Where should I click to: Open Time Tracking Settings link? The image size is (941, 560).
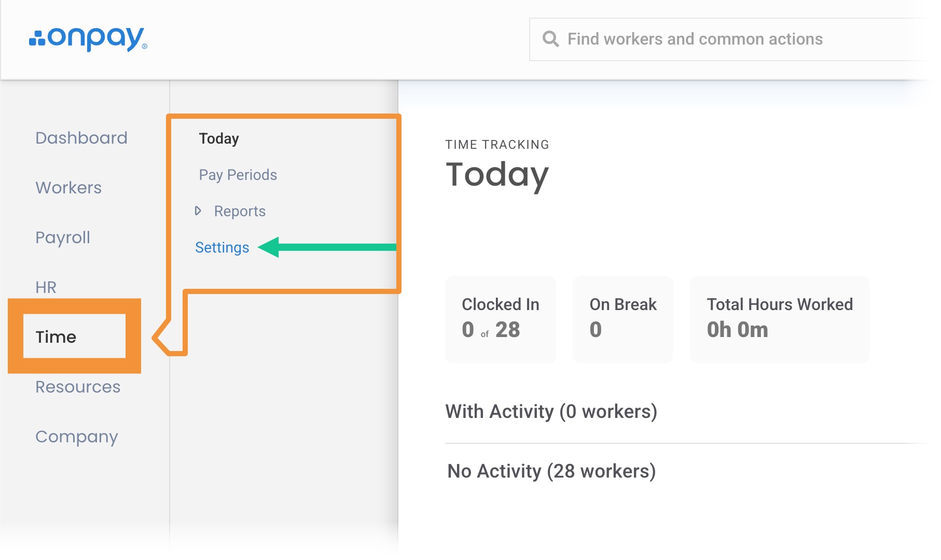coord(222,247)
